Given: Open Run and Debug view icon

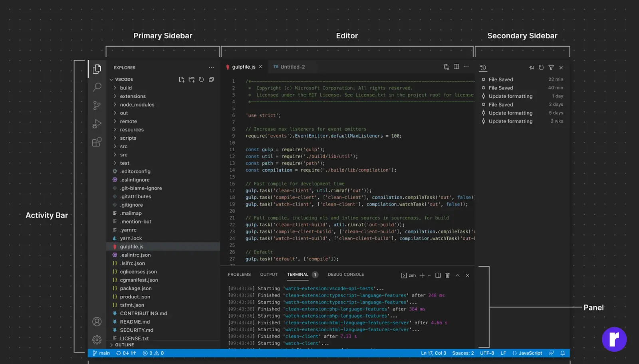Looking at the screenshot, I should [x=97, y=124].
